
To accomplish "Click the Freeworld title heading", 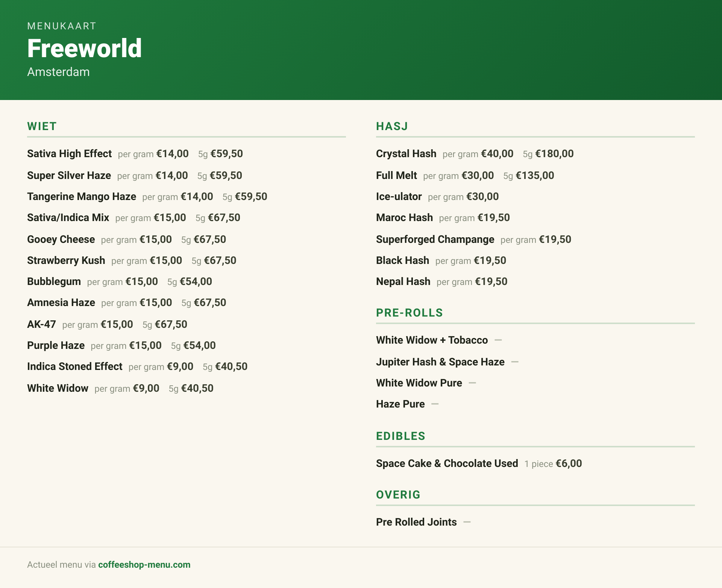I will tap(84, 48).
